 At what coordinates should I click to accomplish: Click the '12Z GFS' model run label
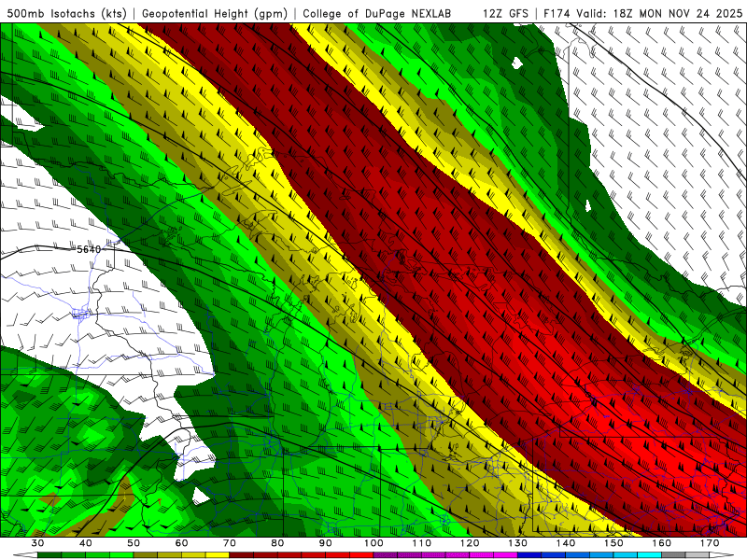pos(505,13)
